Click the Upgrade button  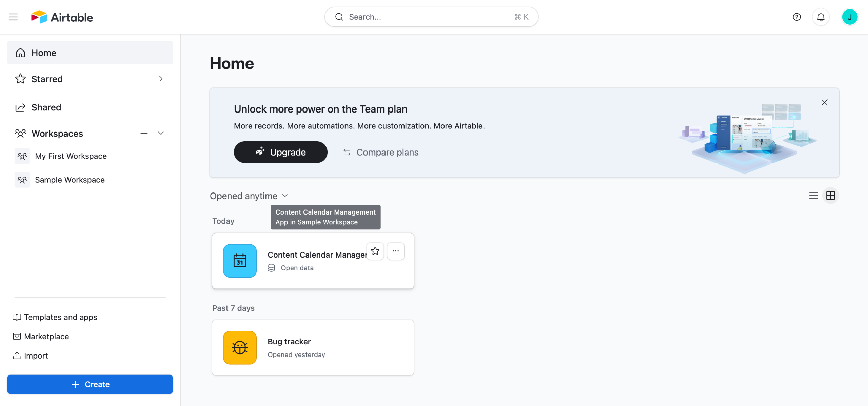tap(280, 152)
